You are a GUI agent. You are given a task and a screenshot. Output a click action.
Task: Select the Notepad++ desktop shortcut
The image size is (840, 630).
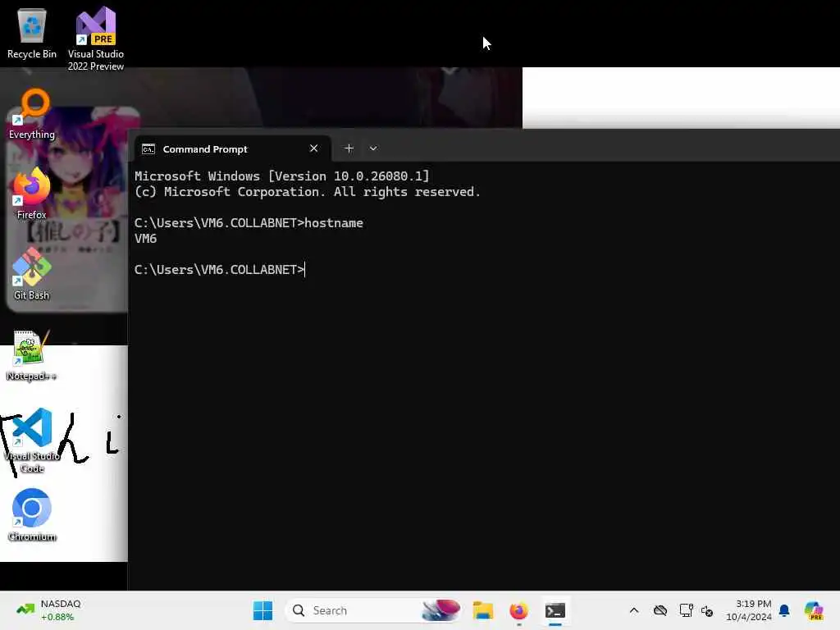tap(32, 355)
